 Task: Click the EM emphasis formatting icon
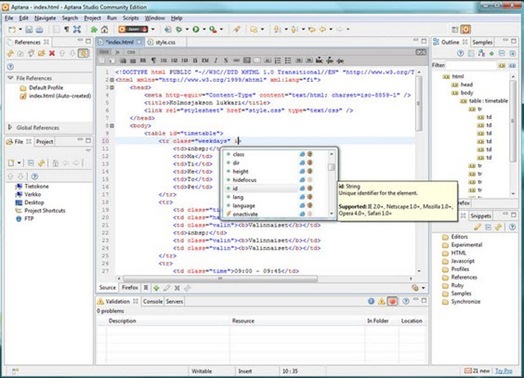point(205,60)
